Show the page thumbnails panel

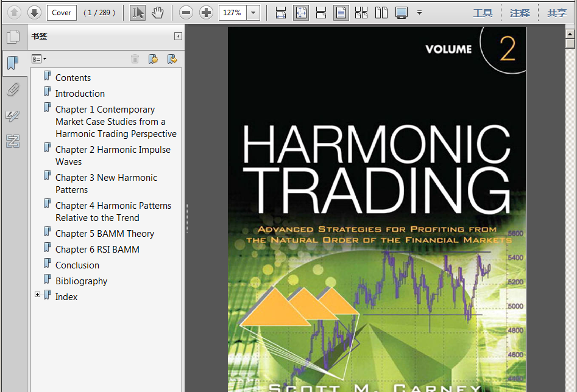pyautogui.click(x=13, y=37)
